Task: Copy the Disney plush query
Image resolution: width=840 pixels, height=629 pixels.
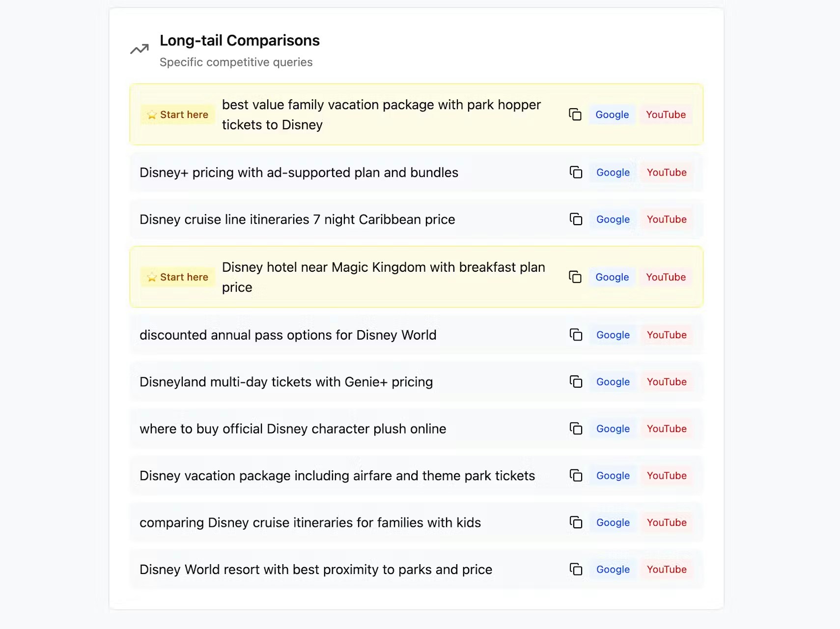Action: [575, 429]
